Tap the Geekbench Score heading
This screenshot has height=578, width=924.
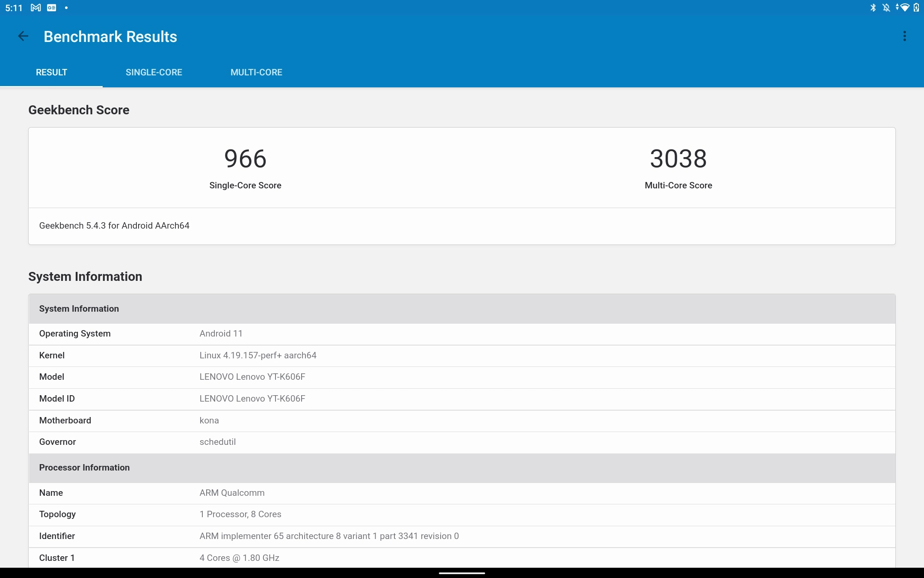(79, 110)
